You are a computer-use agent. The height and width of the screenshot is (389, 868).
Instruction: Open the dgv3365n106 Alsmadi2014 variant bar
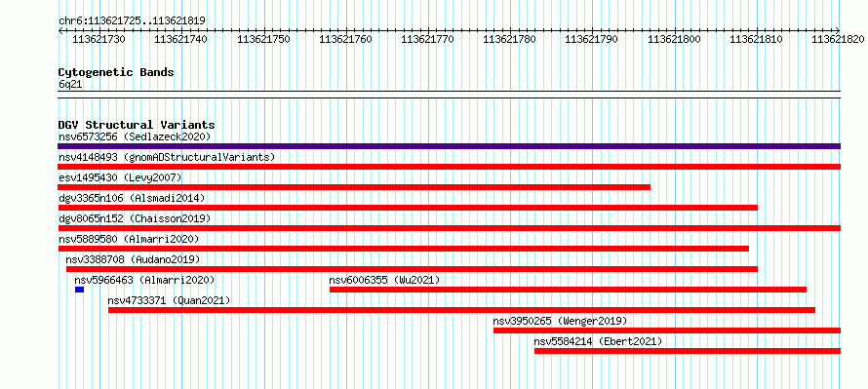pyautogui.click(x=408, y=208)
